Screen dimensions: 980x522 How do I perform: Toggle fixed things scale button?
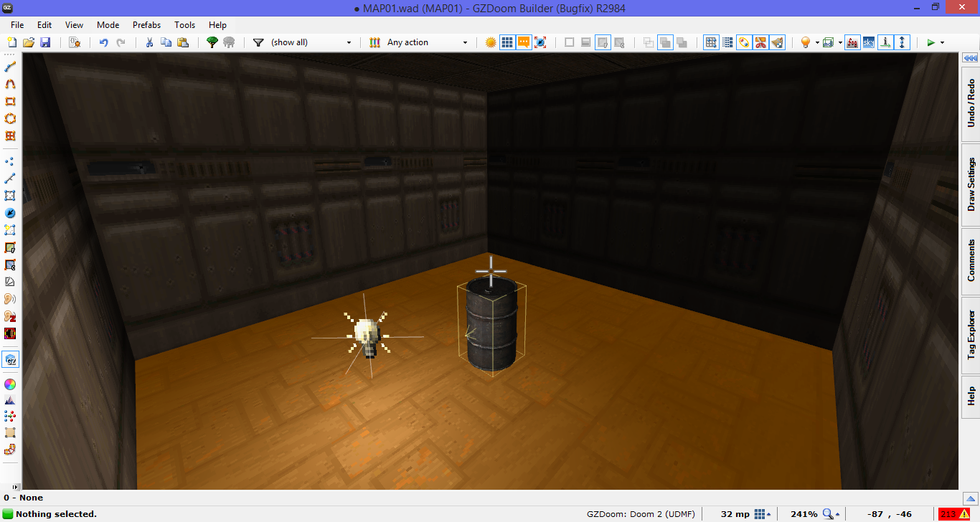coord(540,42)
